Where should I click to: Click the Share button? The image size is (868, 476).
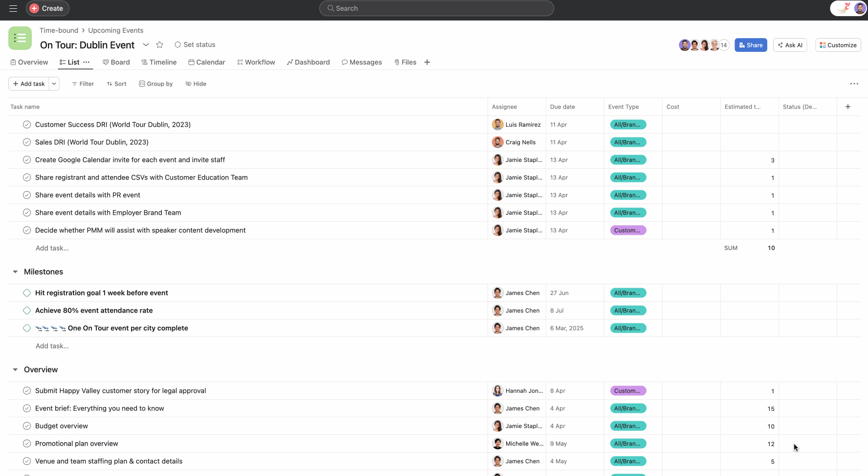tap(751, 45)
